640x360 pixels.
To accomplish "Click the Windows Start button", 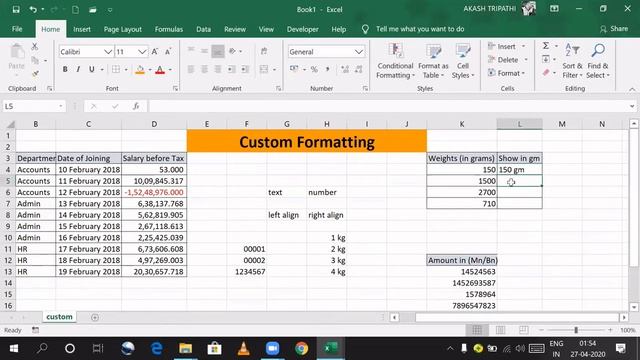I will point(13,349).
